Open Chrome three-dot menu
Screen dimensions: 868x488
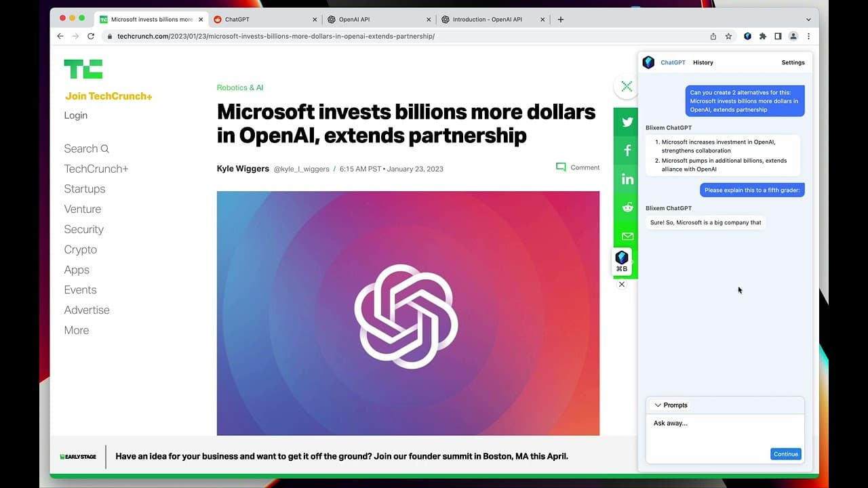click(x=808, y=36)
